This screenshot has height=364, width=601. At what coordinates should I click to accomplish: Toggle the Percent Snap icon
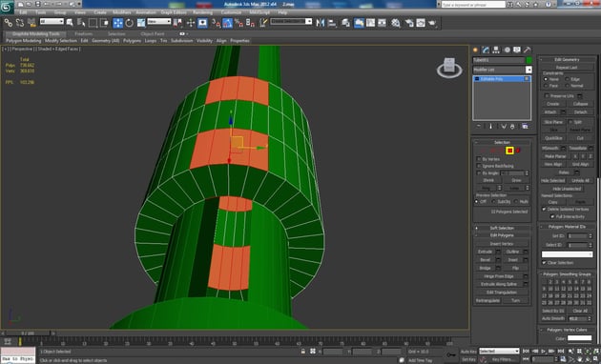238,23
